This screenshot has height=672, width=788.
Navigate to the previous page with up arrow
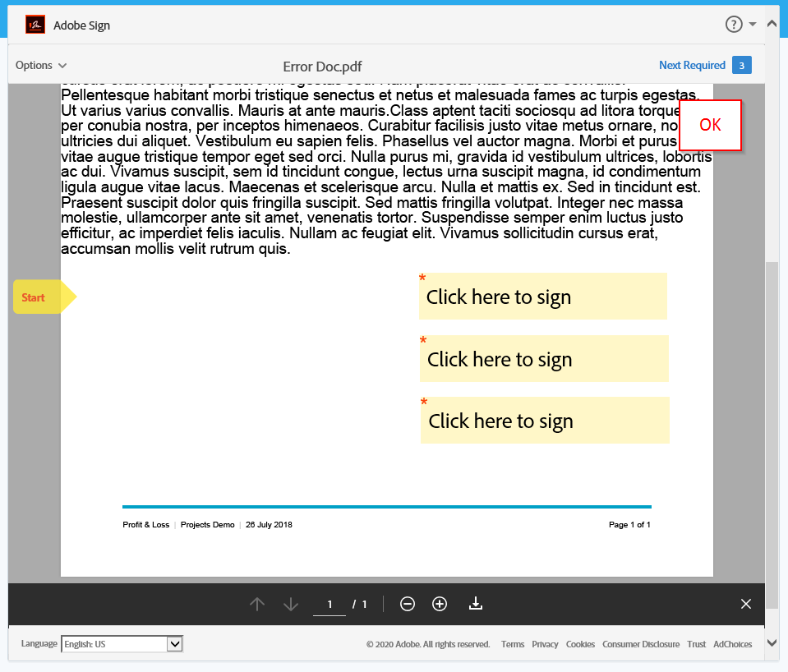pyautogui.click(x=257, y=604)
